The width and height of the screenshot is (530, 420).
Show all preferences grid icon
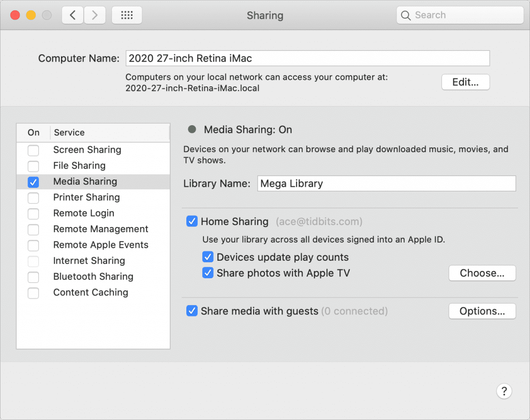click(x=127, y=15)
